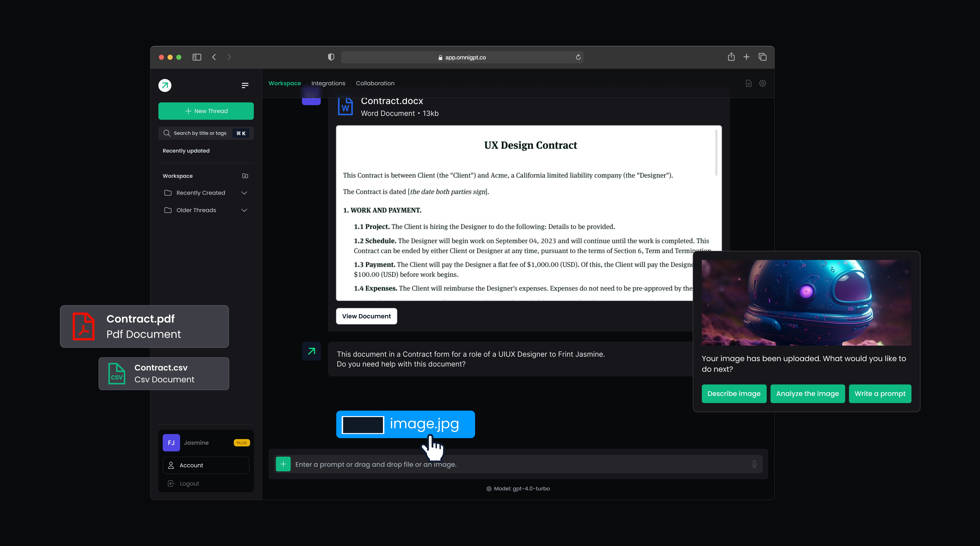Open settings gear in top right header
This screenshot has height=546, width=980.
point(762,83)
